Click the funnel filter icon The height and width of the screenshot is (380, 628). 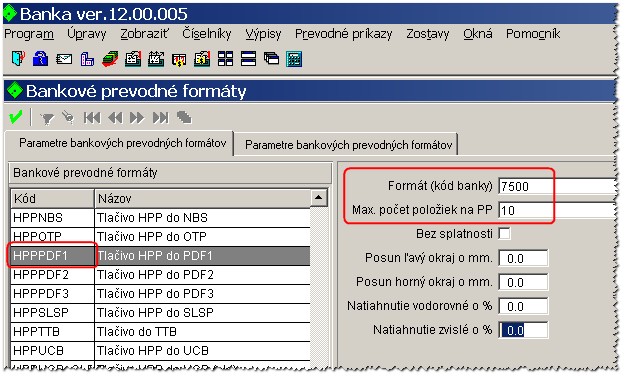click(47, 118)
